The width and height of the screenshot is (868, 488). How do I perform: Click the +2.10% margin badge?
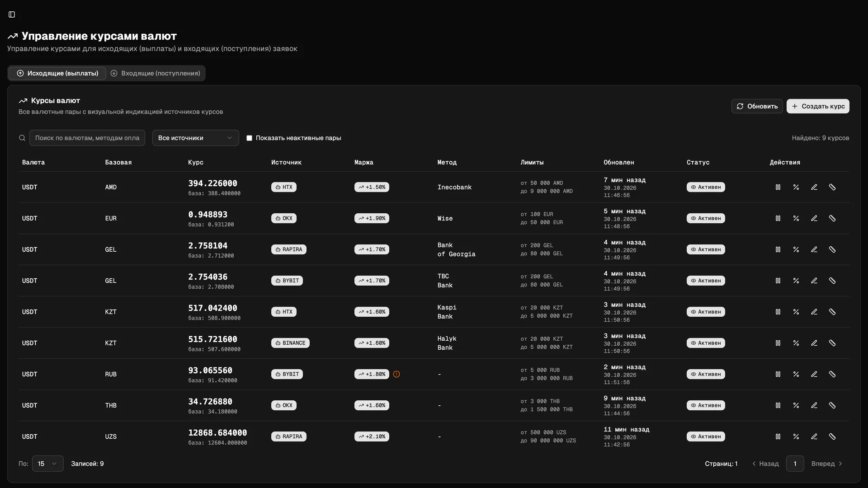tap(372, 436)
